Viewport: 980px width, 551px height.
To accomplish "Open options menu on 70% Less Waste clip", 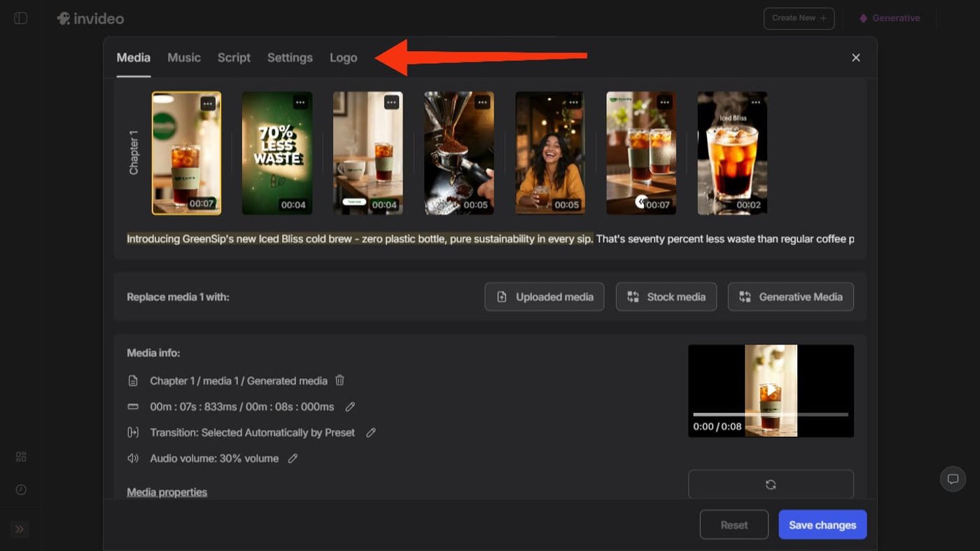I will click(300, 103).
